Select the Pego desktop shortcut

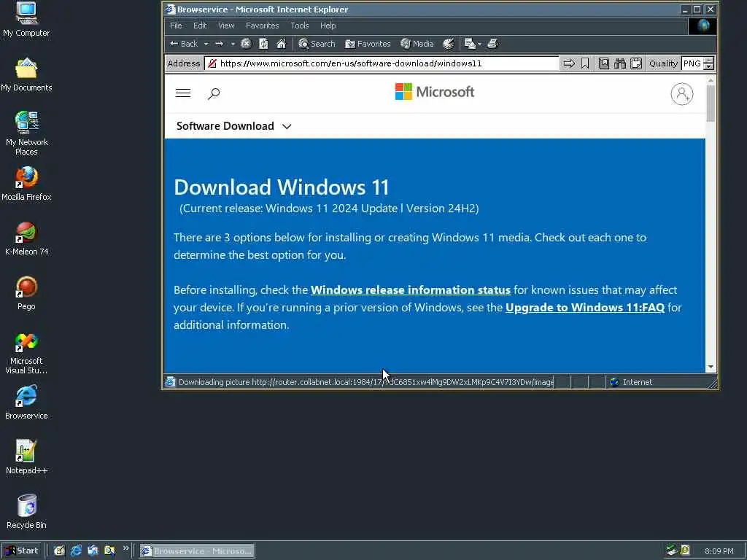point(26,293)
